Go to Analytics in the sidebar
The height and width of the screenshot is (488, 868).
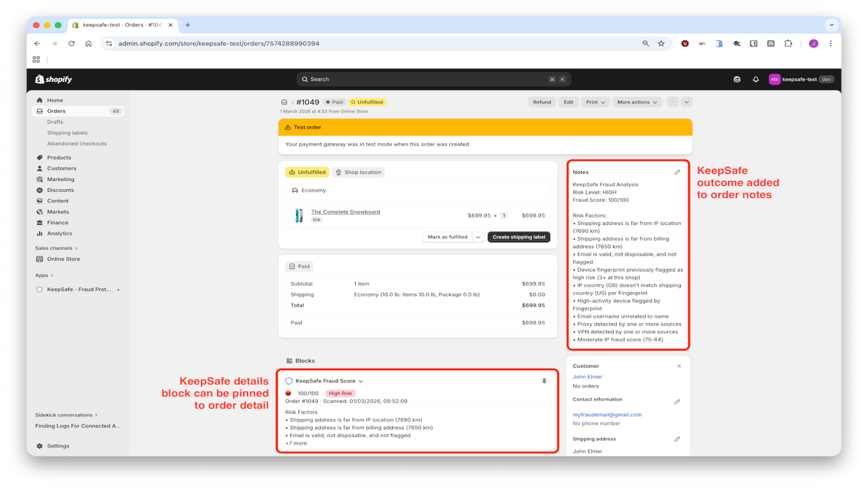coord(60,233)
